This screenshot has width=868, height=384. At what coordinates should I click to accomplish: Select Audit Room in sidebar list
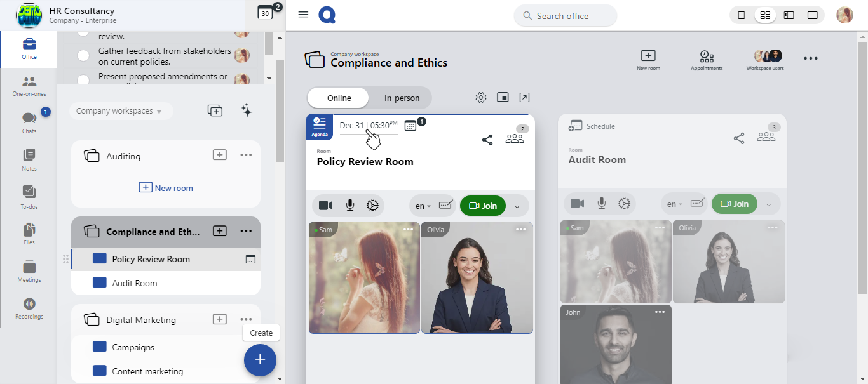(134, 283)
